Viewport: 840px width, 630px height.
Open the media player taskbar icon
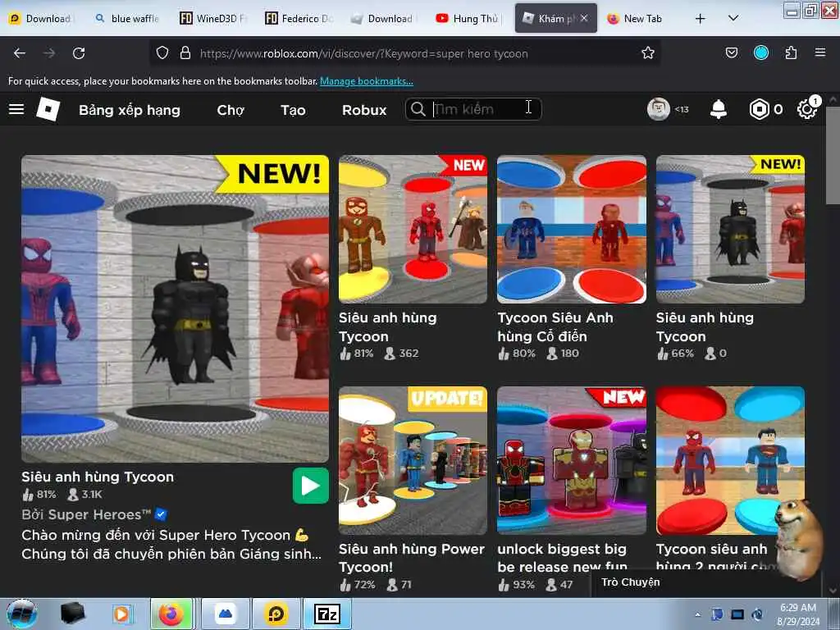(121, 614)
